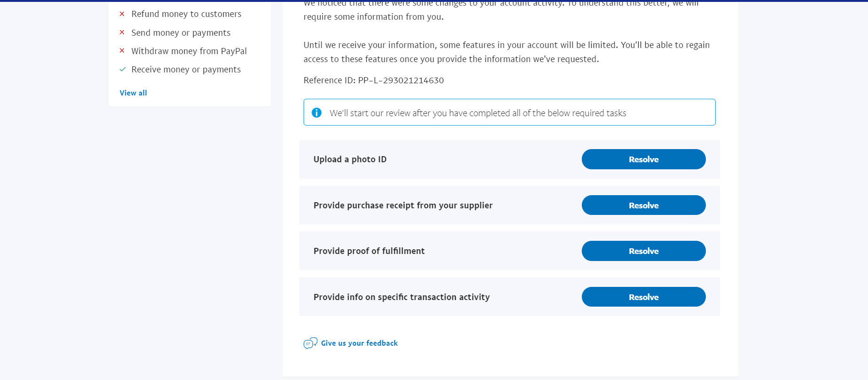Click the red X beside Withdraw money
This screenshot has height=380, width=868.
click(x=122, y=51)
